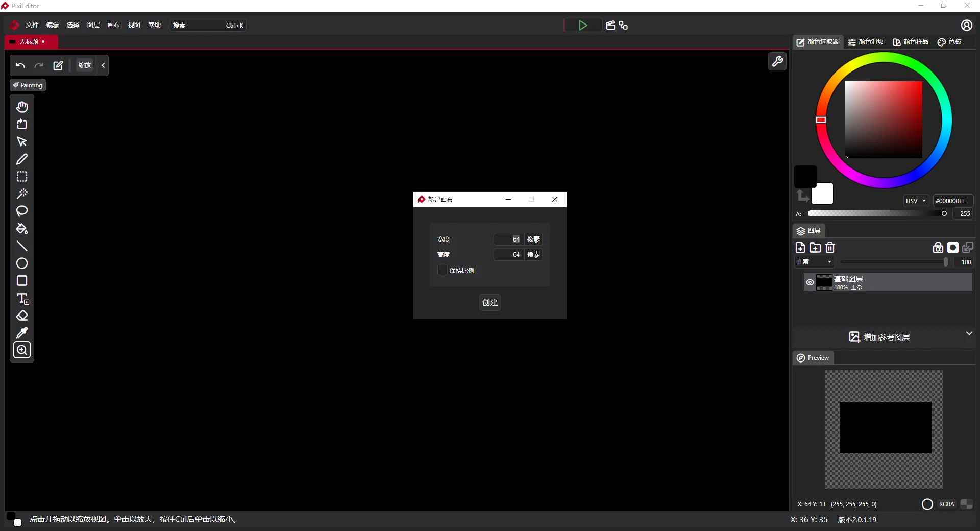
Task: Open the 文件 menu
Action: coord(32,25)
